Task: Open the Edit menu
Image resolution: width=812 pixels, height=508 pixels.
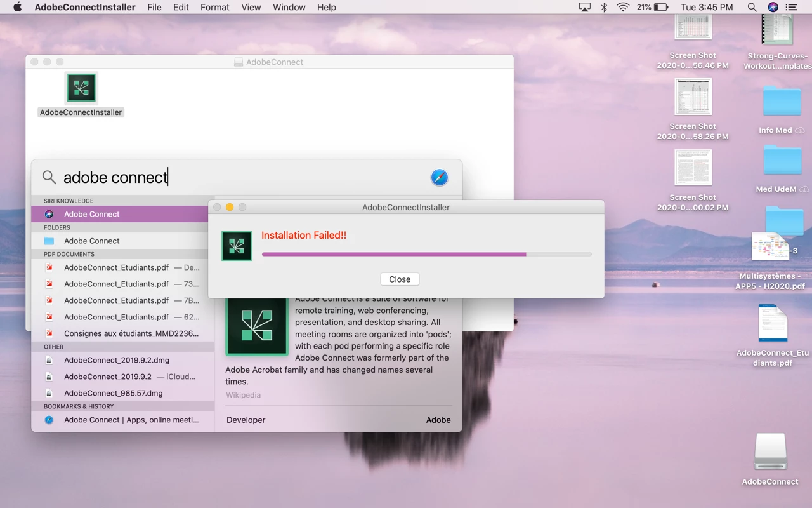Action: (181, 7)
